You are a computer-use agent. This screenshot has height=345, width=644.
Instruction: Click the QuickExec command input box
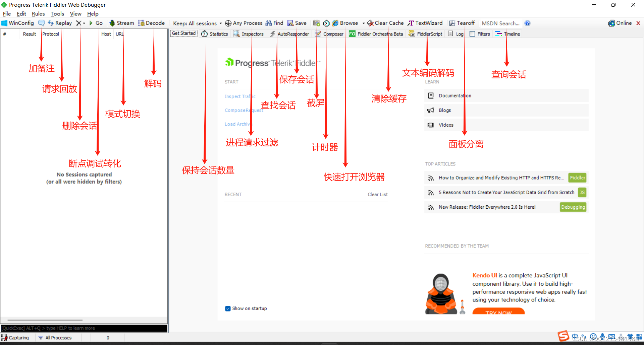(84, 328)
